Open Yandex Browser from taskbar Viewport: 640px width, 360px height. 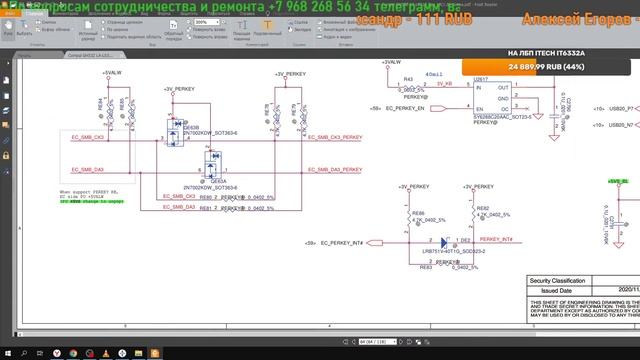[x=57, y=353]
